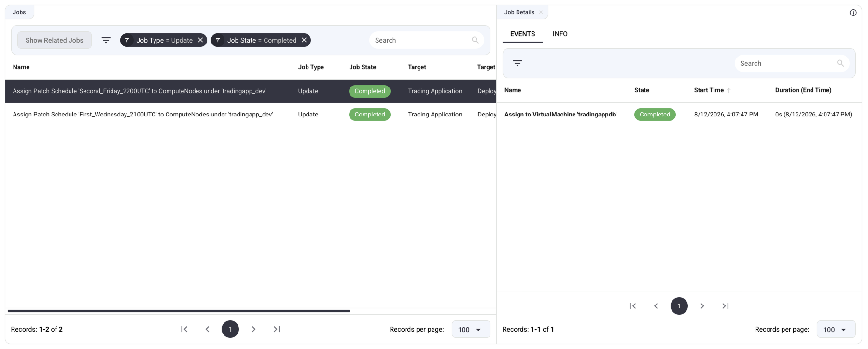Click the search magnifier in Jobs panel
This screenshot has width=868, height=349.
tap(475, 40)
